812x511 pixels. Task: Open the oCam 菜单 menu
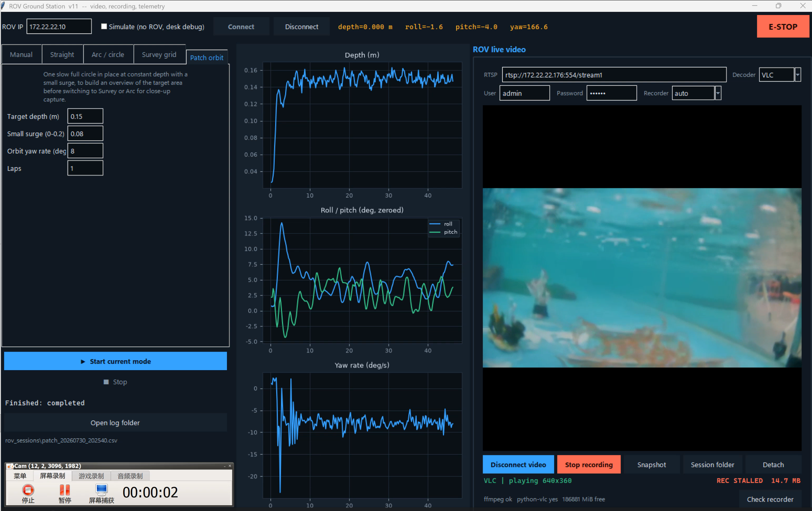click(x=20, y=475)
